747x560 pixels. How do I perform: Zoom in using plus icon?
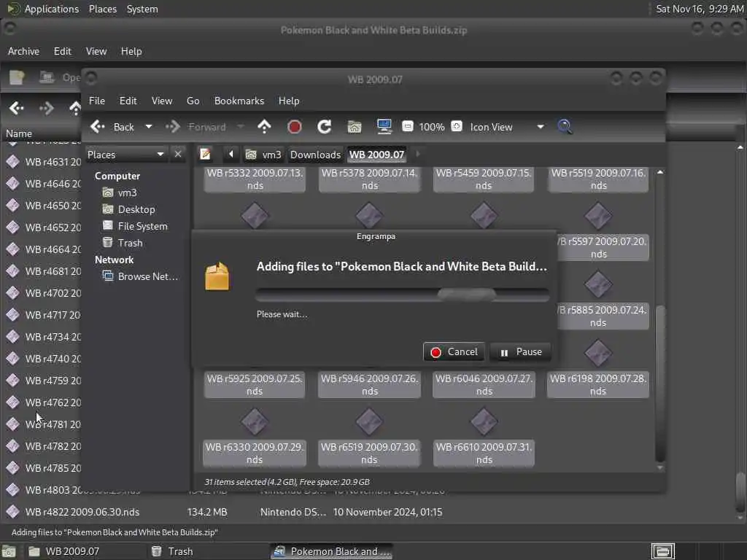(x=457, y=126)
